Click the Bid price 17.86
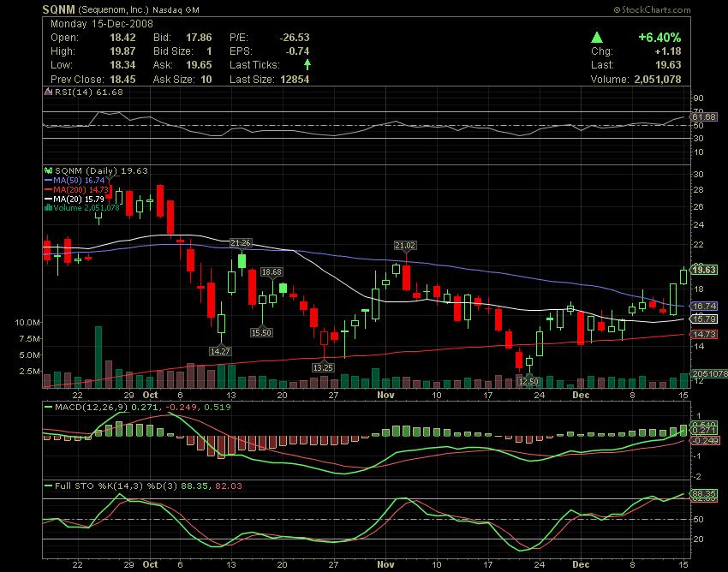 (199, 38)
